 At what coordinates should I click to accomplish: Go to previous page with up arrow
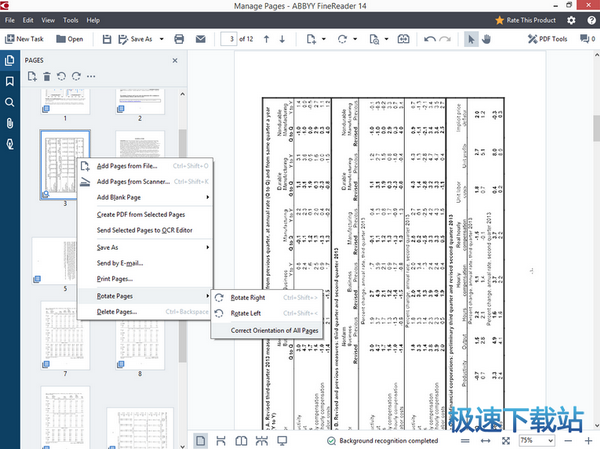coord(266,39)
